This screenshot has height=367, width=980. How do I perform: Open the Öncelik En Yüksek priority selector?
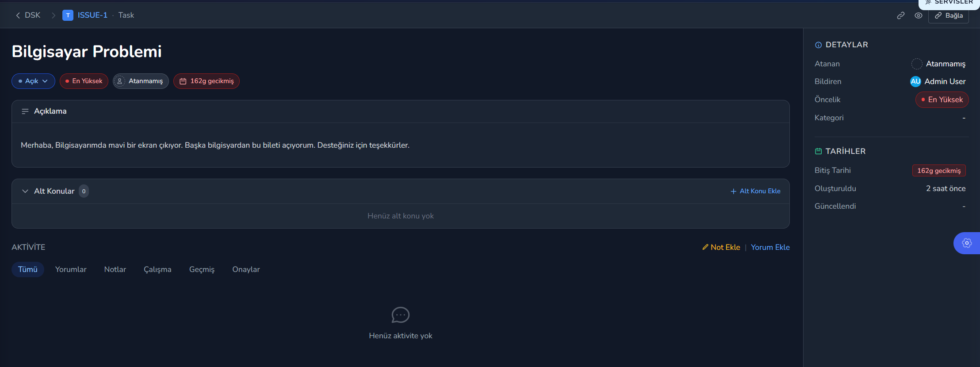pyautogui.click(x=942, y=99)
